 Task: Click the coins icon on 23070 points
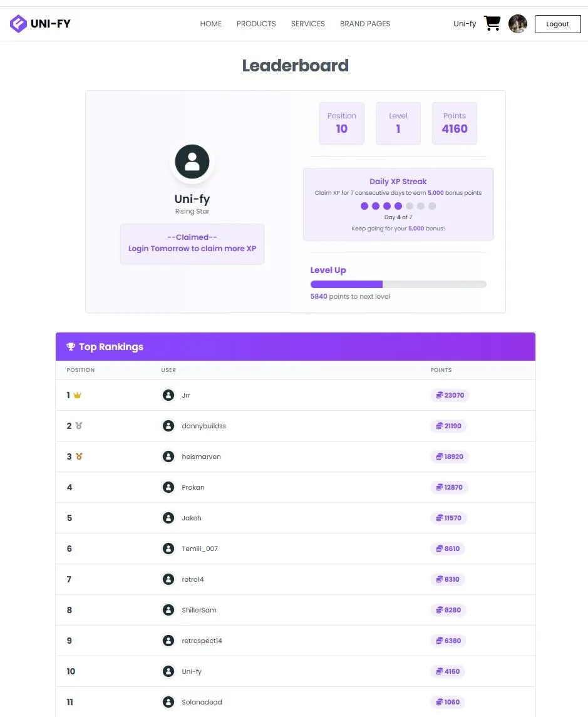439,395
